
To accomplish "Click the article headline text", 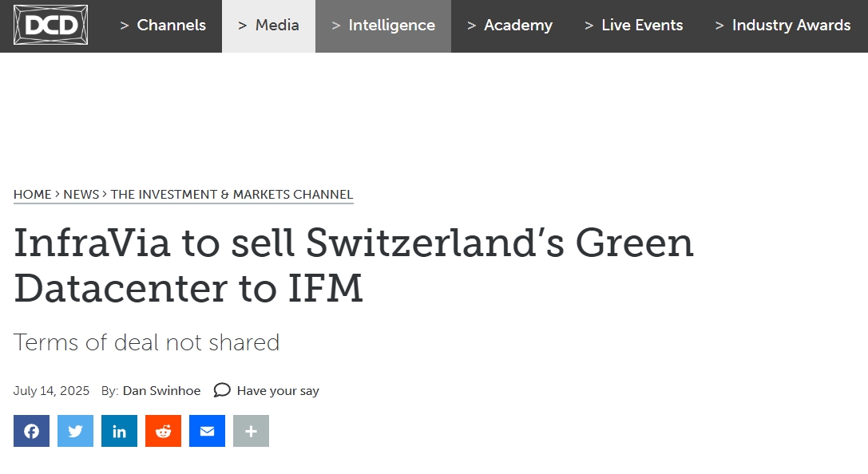I will point(353,265).
